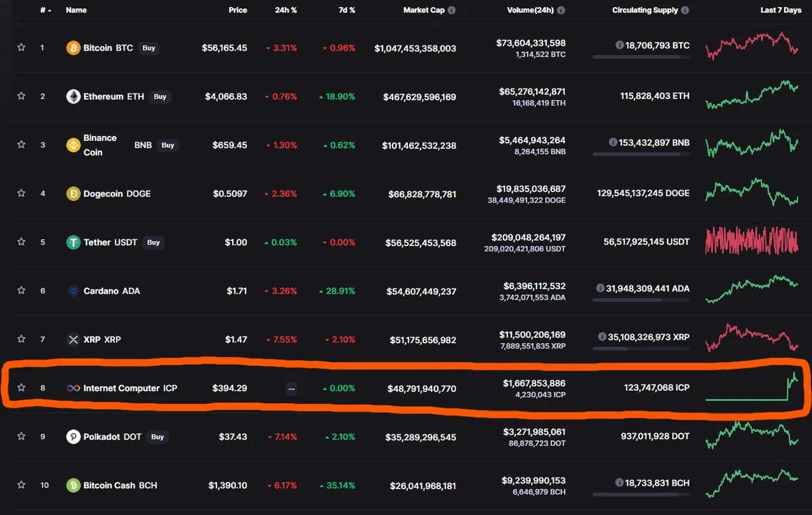This screenshot has height=515, width=812.
Task: Open the Cardano ADA coin page
Action: pos(112,291)
